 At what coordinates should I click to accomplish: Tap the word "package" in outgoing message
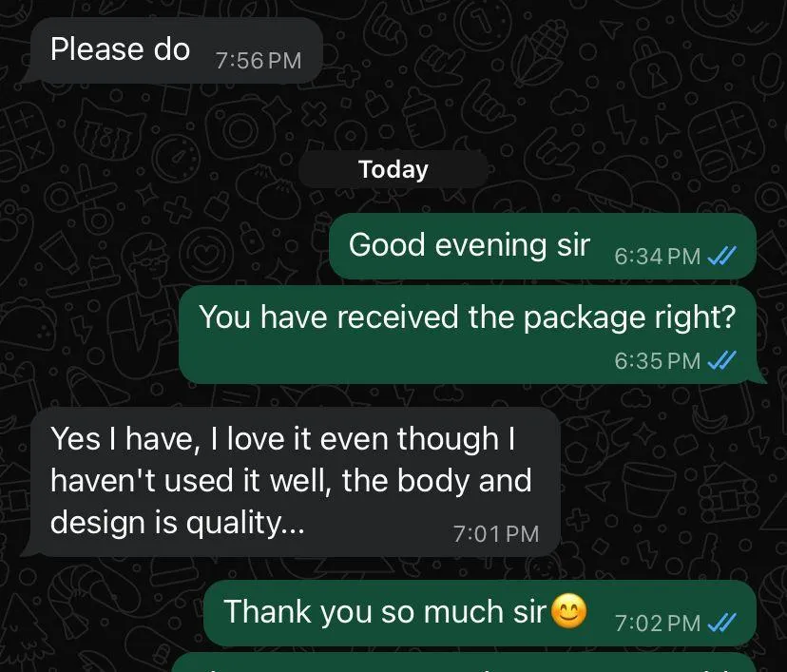click(585, 318)
